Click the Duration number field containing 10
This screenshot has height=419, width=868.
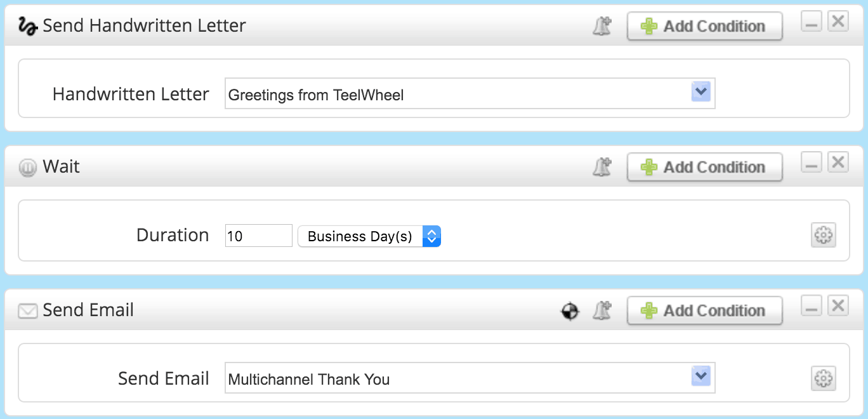(259, 236)
